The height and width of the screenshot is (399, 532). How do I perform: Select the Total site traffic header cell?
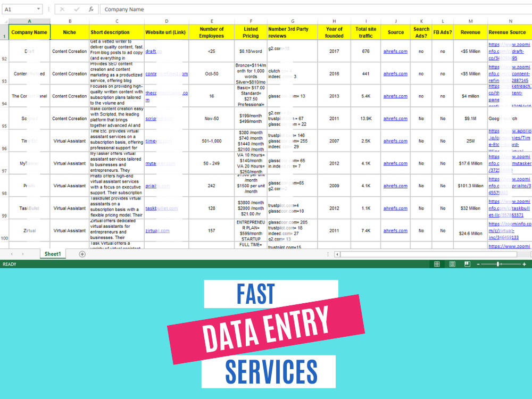[366, 32]
